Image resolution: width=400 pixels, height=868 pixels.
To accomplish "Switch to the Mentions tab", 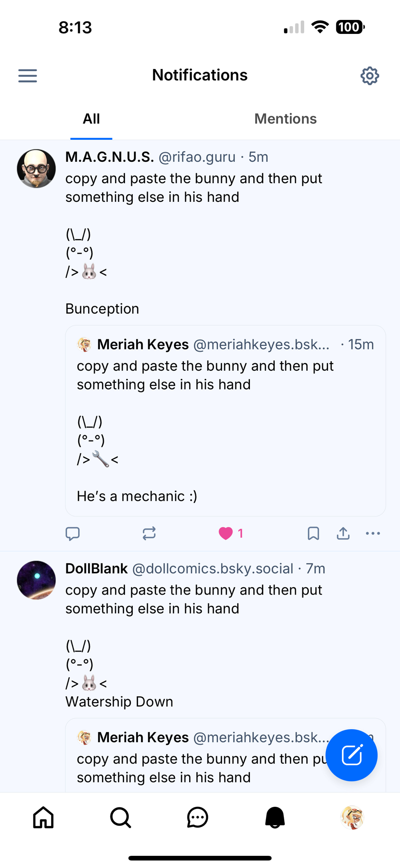I will click(x=285, y=119).
